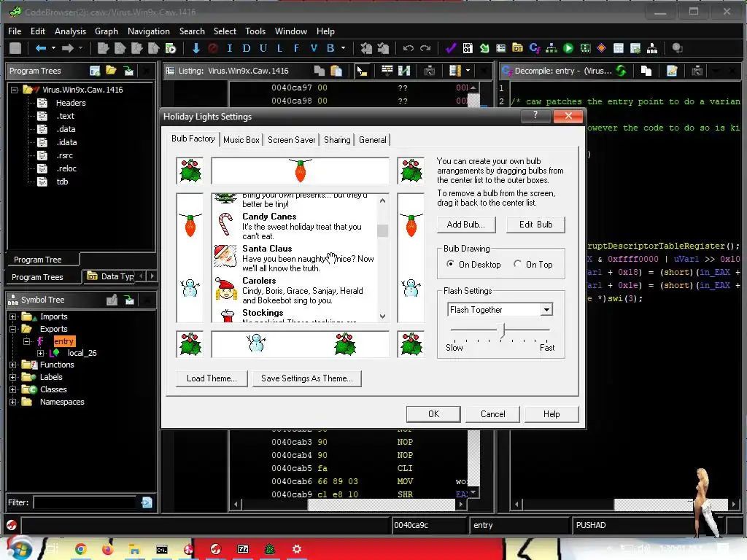Click the 'L' next label icon
Viewport: 747px width, 560px height.
click(279, 48)
